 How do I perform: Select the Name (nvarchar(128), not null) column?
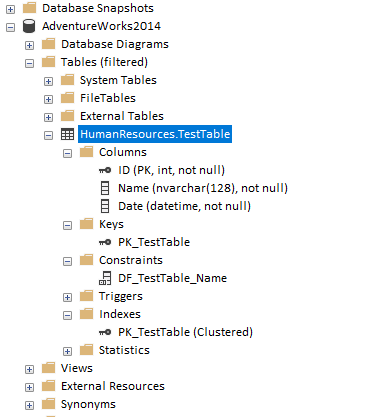(203, 188)
